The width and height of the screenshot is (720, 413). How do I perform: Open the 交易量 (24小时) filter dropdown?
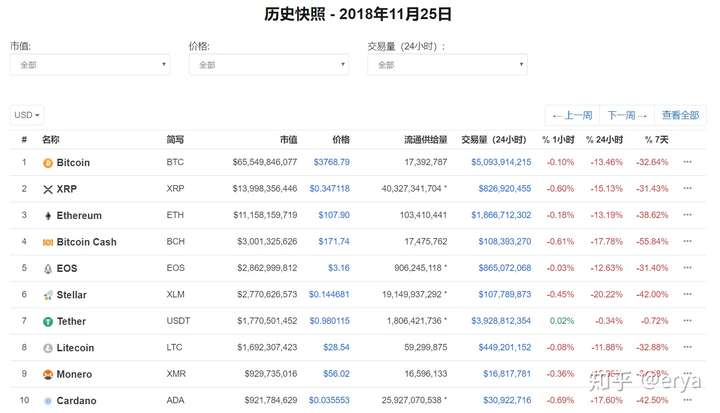(x=447, y=65)
